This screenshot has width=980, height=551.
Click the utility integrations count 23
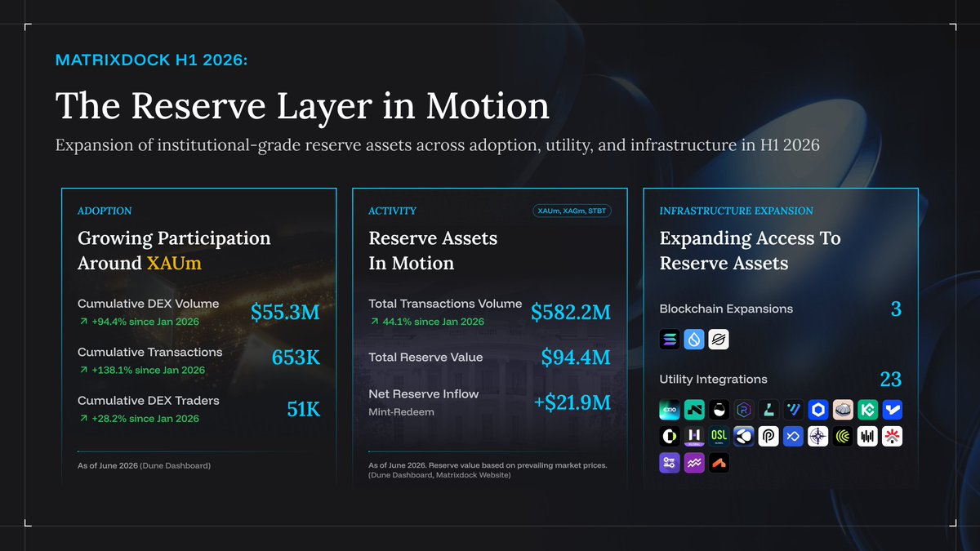tap(891, 379)
